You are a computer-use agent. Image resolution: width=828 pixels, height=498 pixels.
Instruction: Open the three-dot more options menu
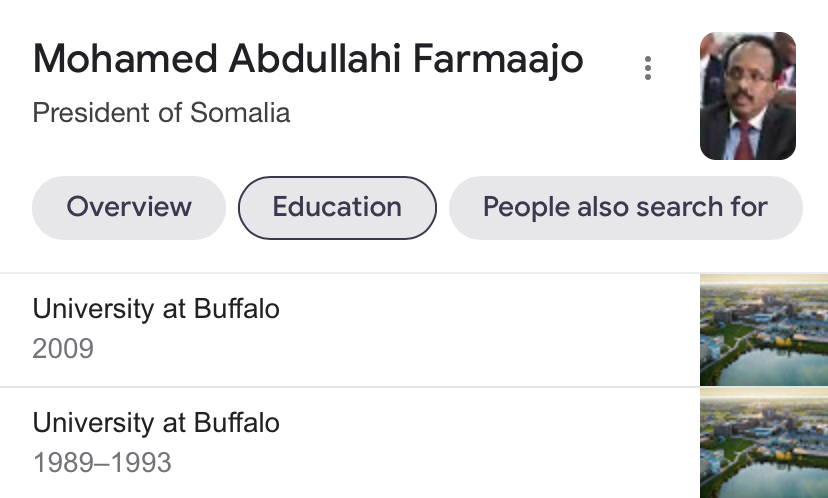pos(648,68)
